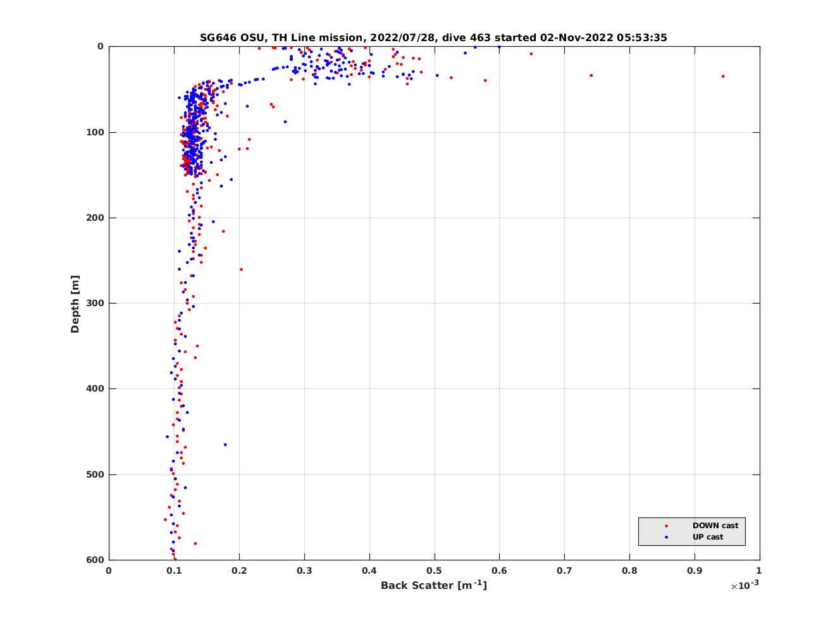Click the x-axis tick label 0.9
840x630 pixels.
(695, 571)
